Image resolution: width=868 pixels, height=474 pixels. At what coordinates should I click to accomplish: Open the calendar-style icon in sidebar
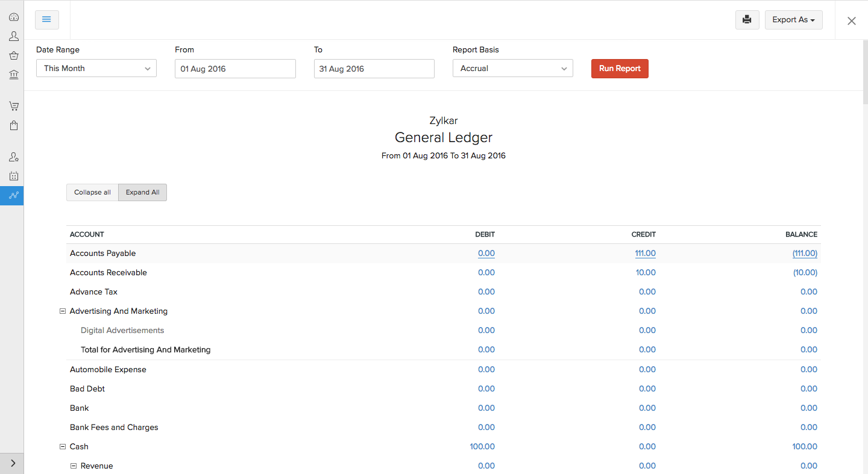[x=13, y=176]
